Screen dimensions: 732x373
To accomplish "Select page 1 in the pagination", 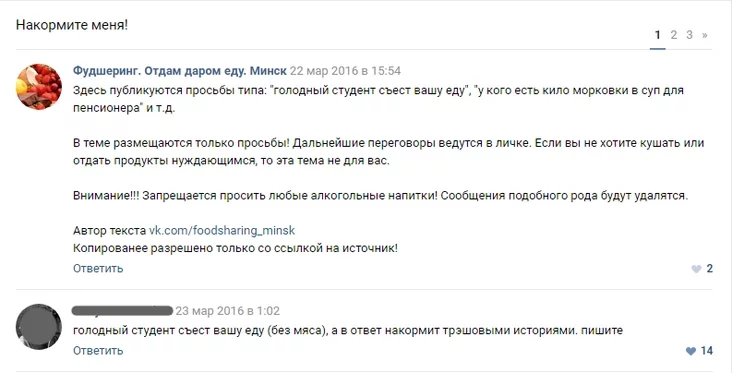I will point(658,35).
